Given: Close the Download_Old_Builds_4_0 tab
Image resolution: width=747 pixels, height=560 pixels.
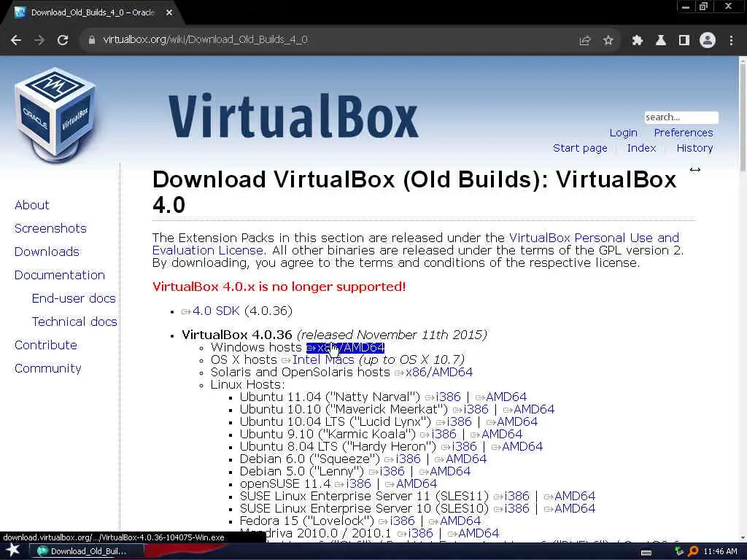Looking at the screenshot, I should (169, 13).
